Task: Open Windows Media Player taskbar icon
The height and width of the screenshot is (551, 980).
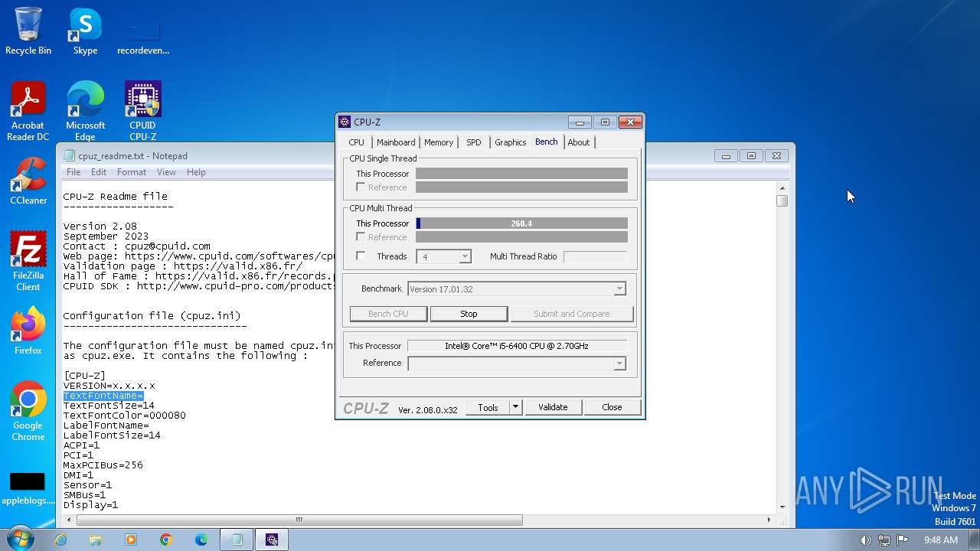Action: click(x=131, y=540)
